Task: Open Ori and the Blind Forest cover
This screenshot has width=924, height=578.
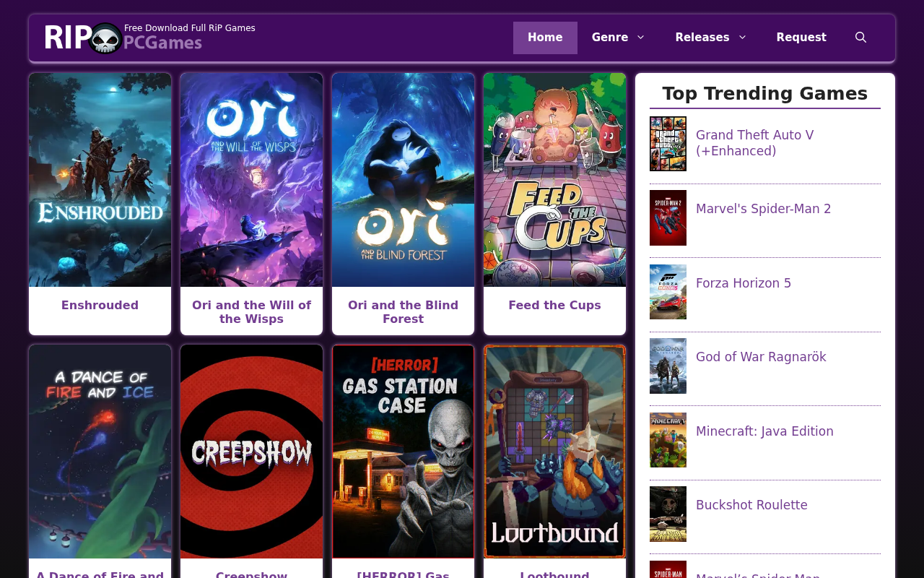Action: coord(404,180)
